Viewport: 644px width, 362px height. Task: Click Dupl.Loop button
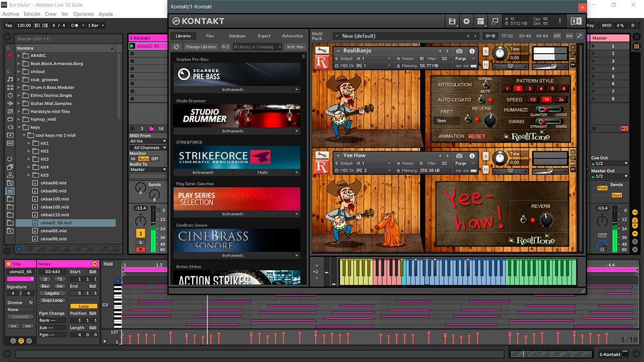point(52,300)
